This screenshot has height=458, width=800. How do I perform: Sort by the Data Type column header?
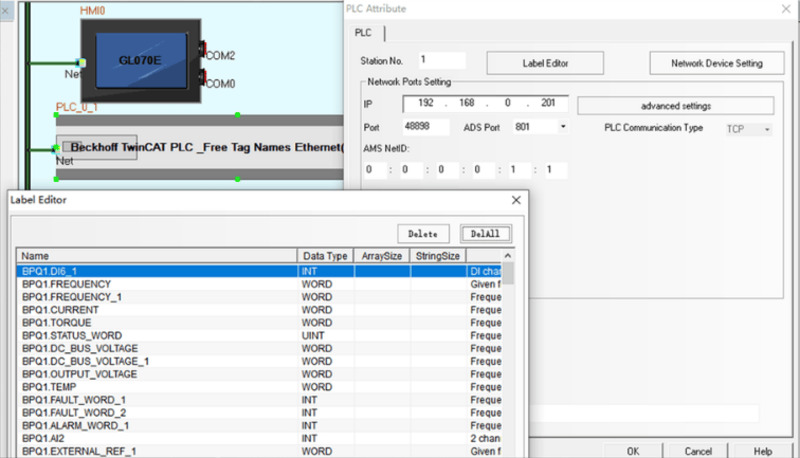[x=325, y=256]
